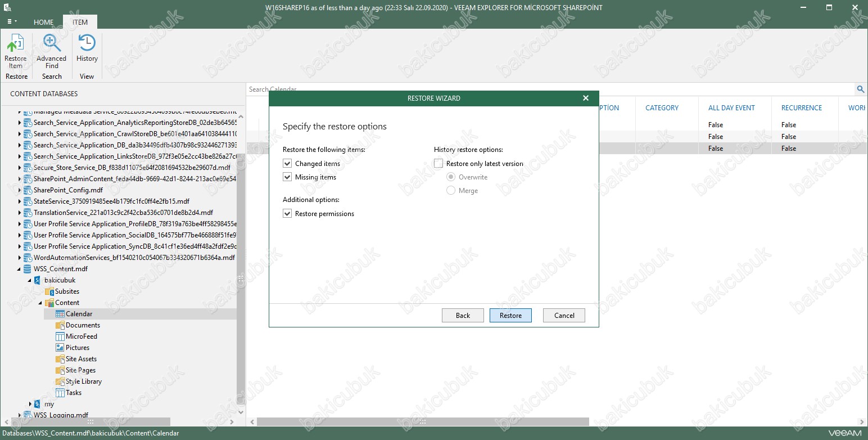This screenshot has height=440, width=868.
Task: Collapse the bakicubuk site node
Action: pos(30,280)
